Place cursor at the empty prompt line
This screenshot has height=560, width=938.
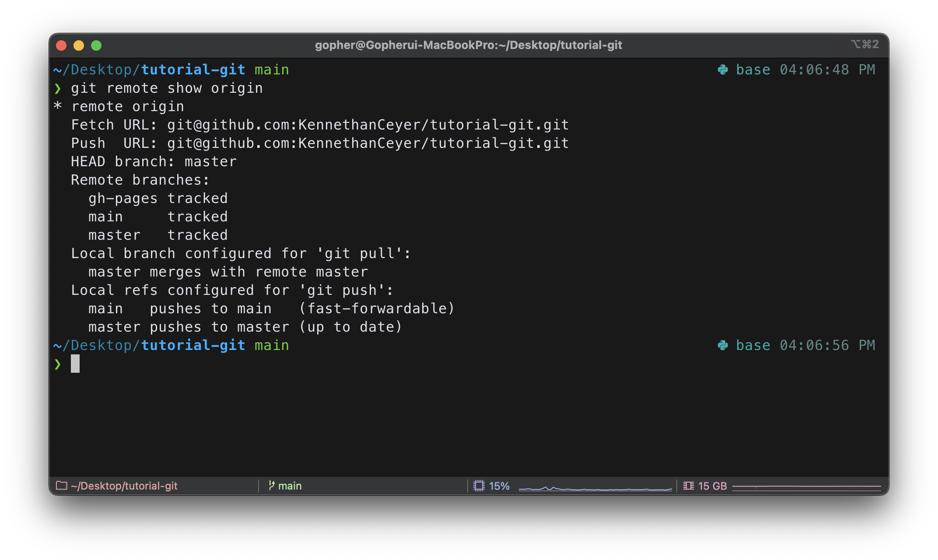(75, 364)
